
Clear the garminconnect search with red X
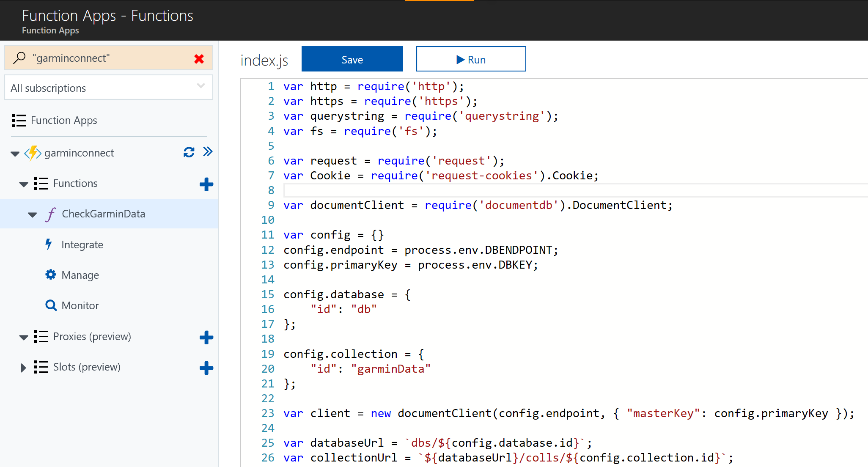tap(199, 59)
